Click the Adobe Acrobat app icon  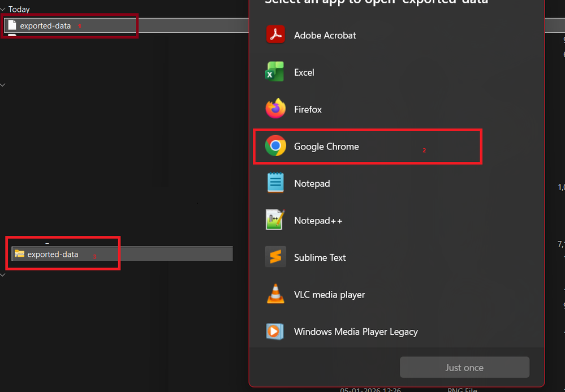tap(275, 35)
